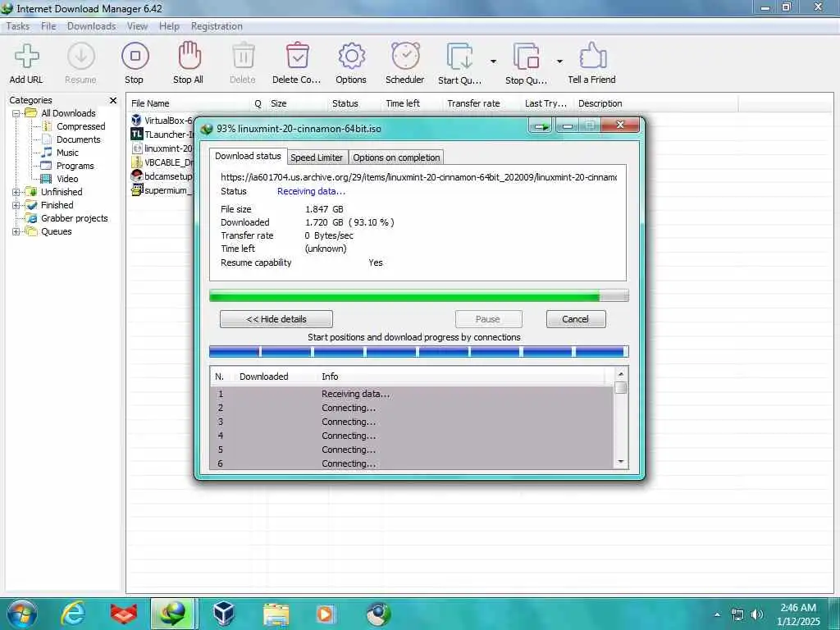Click the network tray icon
This screenshot has height=630, width=840.
coord(737,614)
